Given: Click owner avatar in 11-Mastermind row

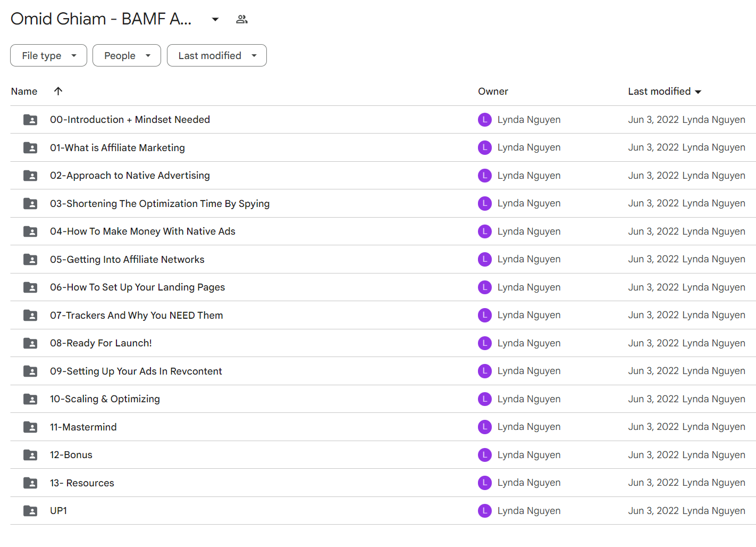Looking at the screenshot, I should coord(485,427).
